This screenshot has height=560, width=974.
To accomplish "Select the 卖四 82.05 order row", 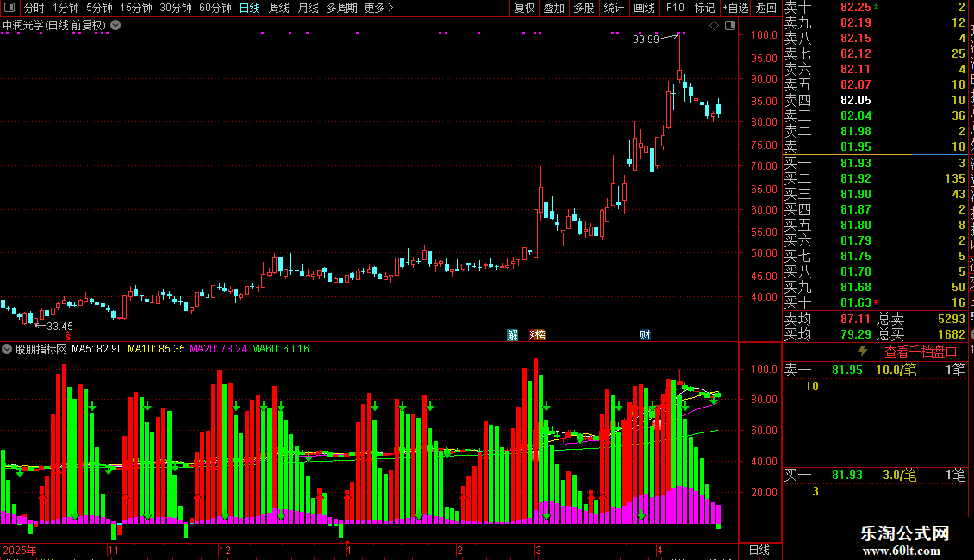I will tap(875, 100).
